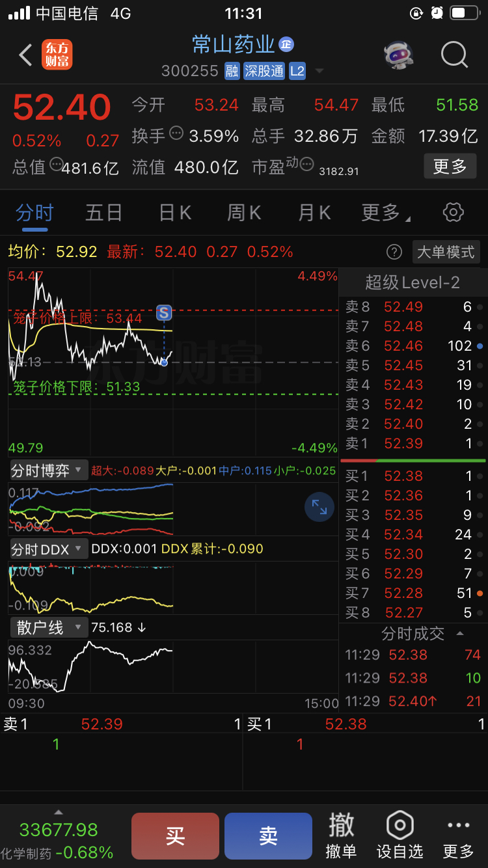The height and width of the screenshot is (868, 488).
Task: Tap the bottom 卖1 52.39 queue row
Action: tap(122, 724)
